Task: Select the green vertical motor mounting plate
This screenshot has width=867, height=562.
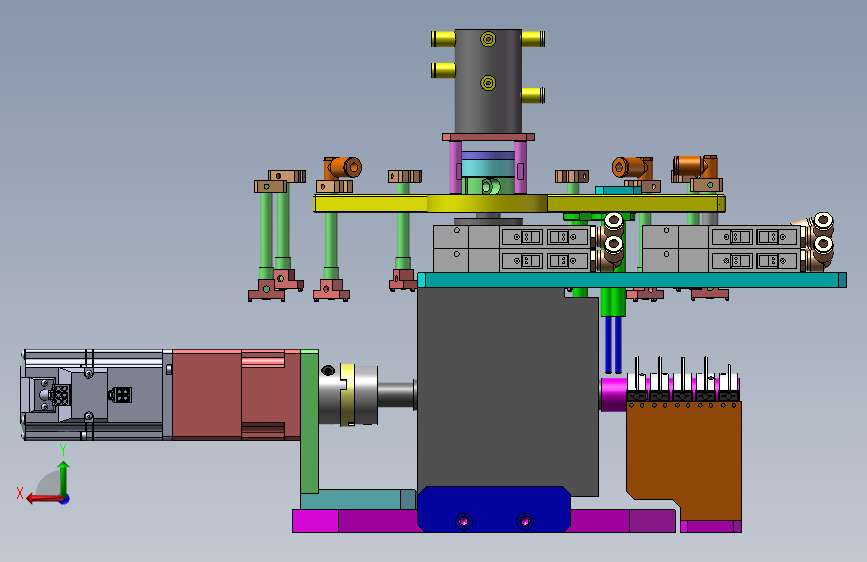Action: tap(310, 422)
